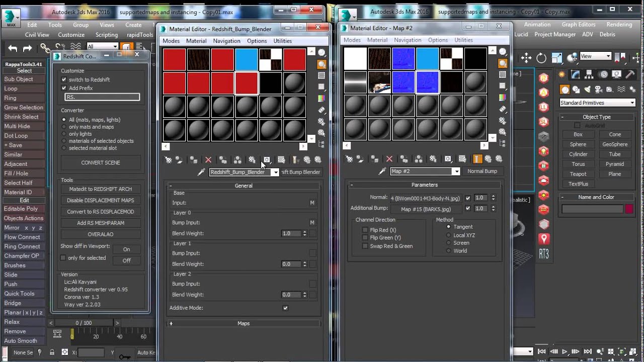
Task: Select Local XYZ method radio button
Action: tap(449, 235)
